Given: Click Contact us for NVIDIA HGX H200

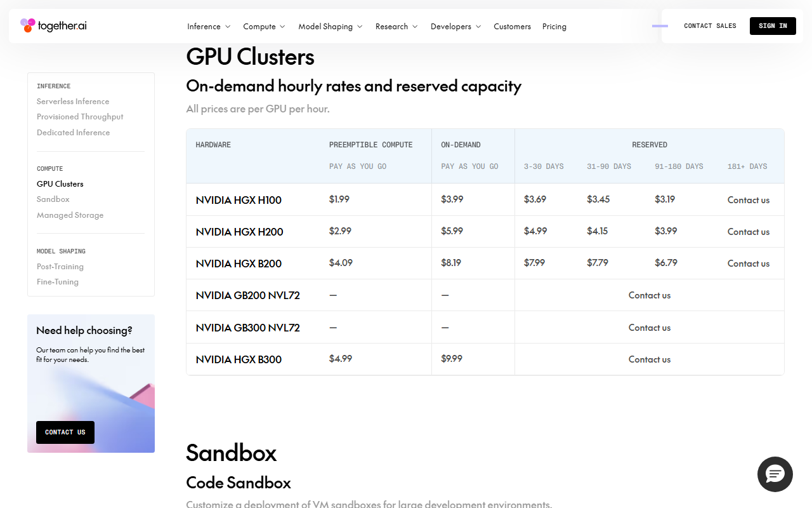Looking at the screenshot, I should [x=749, y=232].
